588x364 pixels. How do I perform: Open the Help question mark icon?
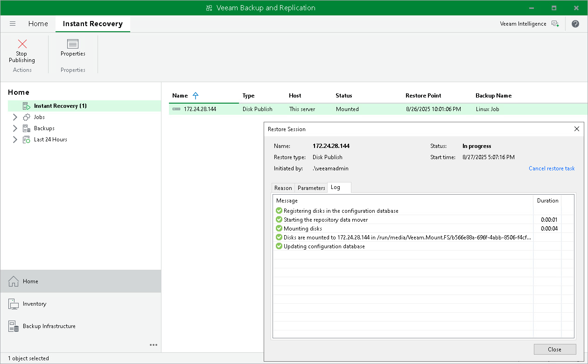575,24
